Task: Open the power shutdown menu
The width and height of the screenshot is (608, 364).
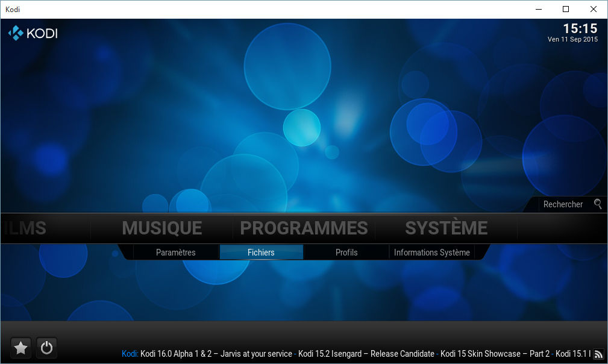Action: [46, 348]
